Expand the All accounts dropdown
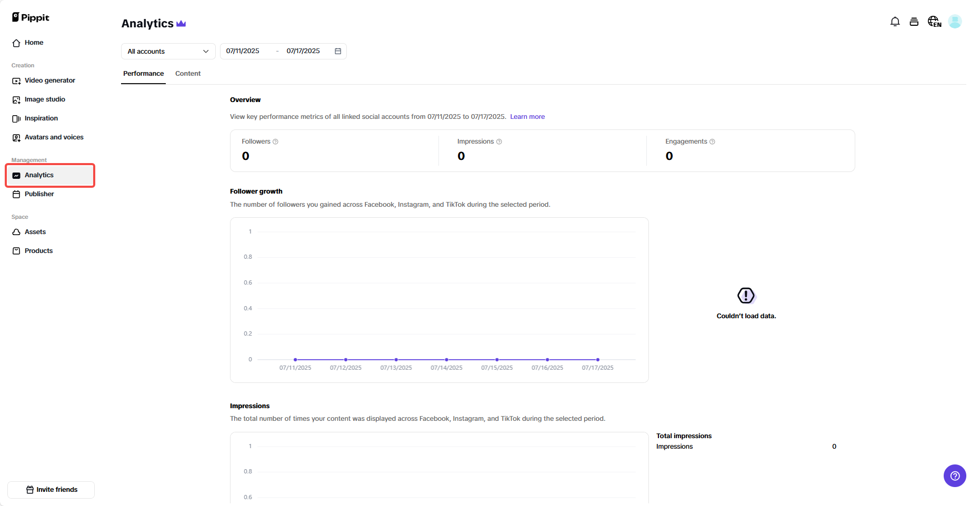Viewport: 980px width, 506px height. pos(168,51)
